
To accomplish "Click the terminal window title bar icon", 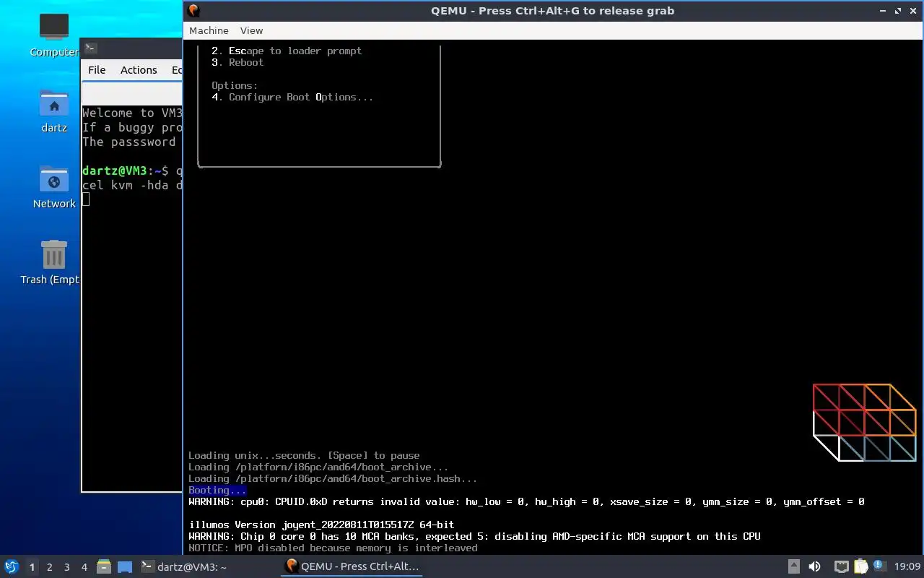I will 90,48.
